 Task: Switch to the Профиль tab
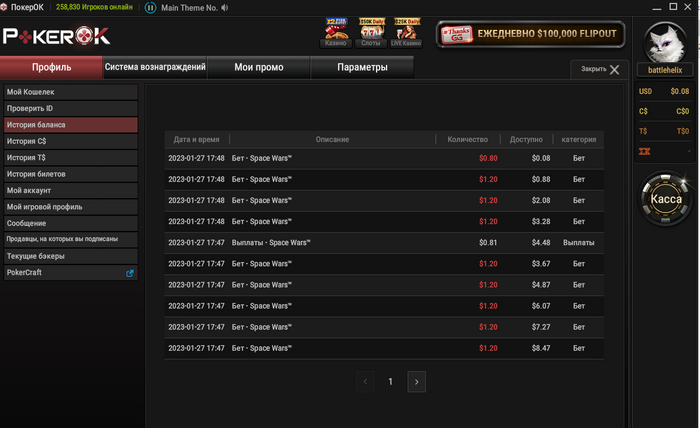coord(51,67)
